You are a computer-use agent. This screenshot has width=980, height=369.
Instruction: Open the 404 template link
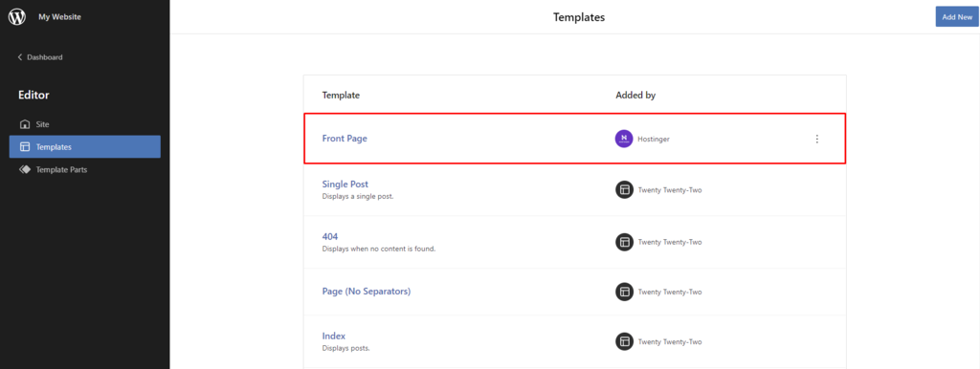tap(330, 237)
